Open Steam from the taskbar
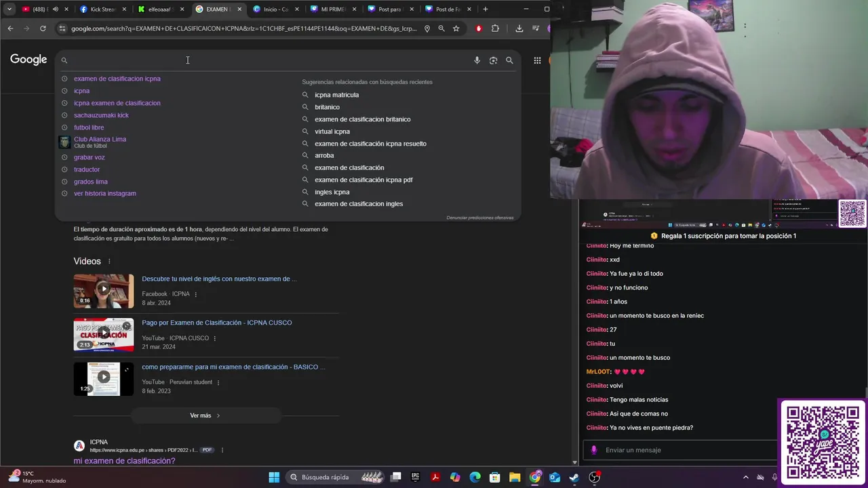This screenshot has width=868, height=488. point(574,477)
